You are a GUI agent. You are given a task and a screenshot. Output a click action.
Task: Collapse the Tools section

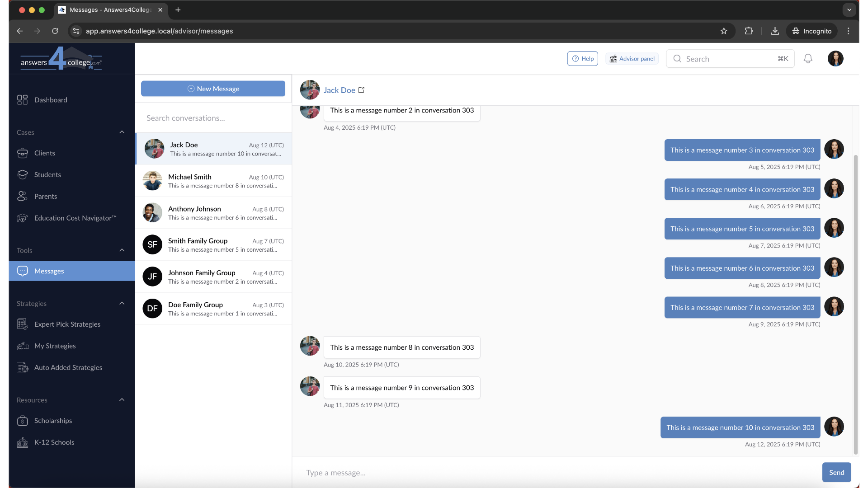click(x=122, y=250)
